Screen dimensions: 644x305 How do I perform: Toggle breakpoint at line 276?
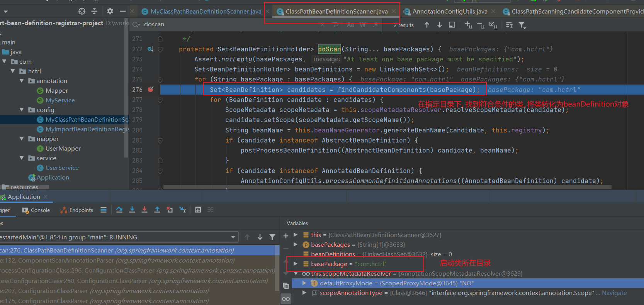click(151, 89)
